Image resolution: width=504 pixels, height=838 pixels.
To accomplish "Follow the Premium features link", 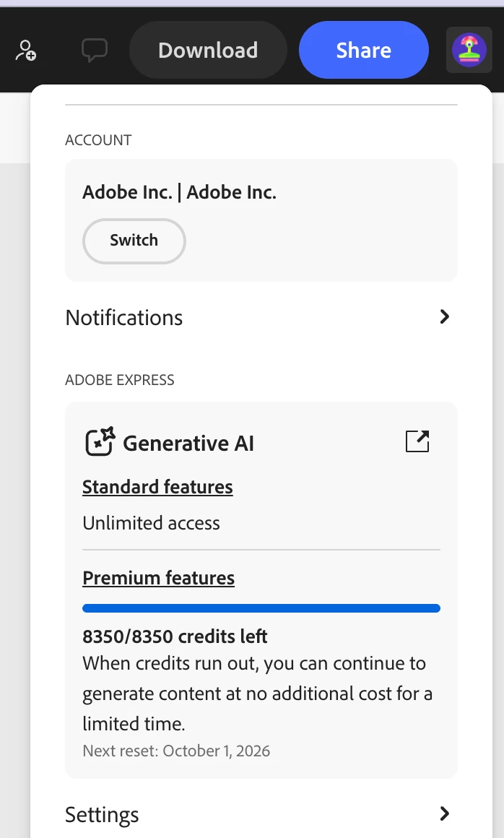I will point(159,578).
